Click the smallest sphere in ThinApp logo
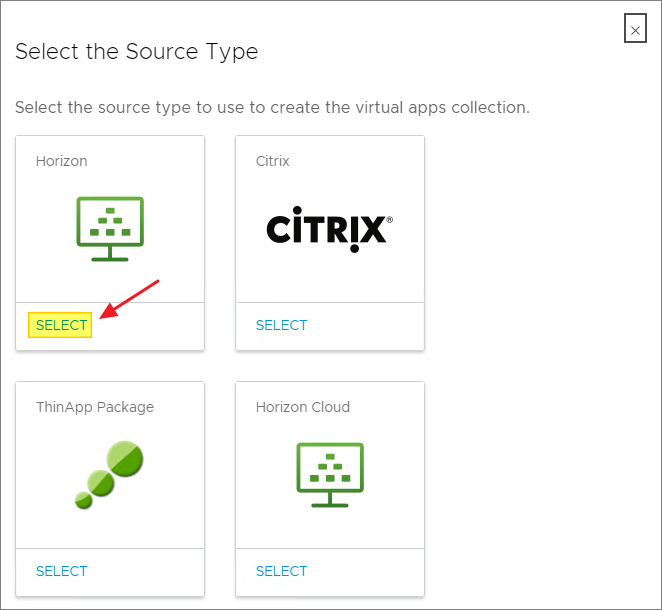The height and width of the screenshot is (610, 662). pos(83,497)
